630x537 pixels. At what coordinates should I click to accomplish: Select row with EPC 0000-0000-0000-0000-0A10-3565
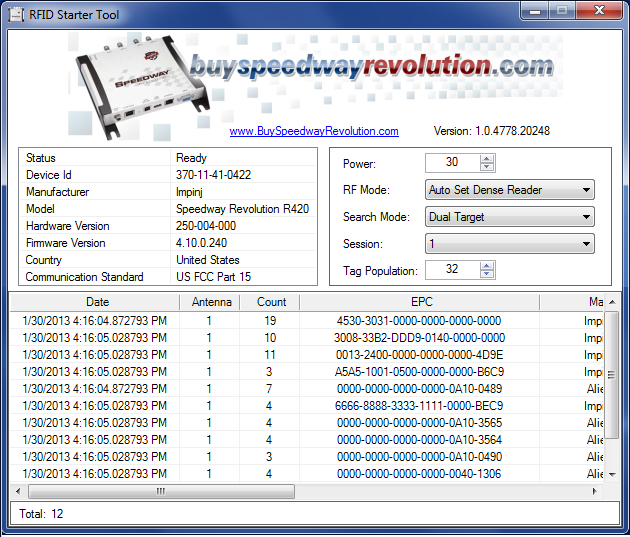point(307,423)
